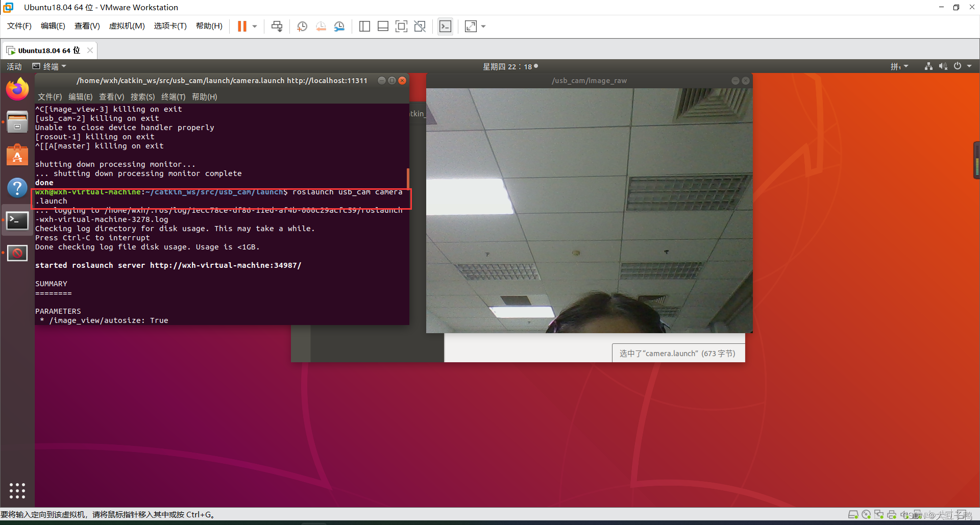980x525 pixels.
Task: Minimize the camera.launch terminal window
Action: point(381,81)
